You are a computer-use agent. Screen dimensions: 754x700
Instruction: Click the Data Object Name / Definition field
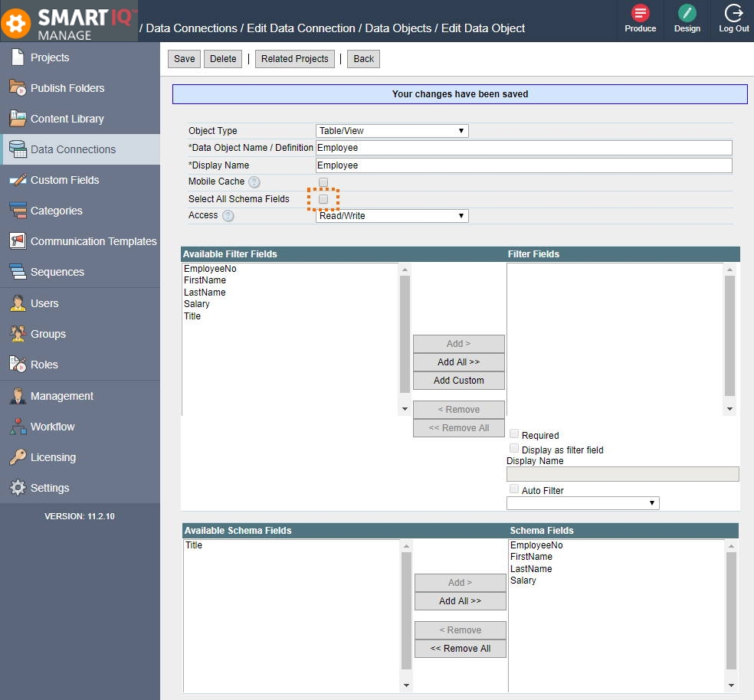click(523, 148)
